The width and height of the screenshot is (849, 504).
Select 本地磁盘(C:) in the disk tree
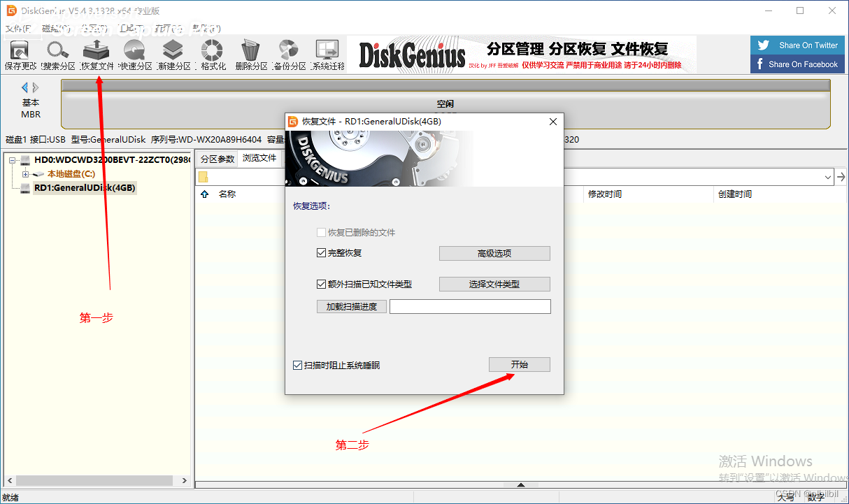click(x=71, y=174)
